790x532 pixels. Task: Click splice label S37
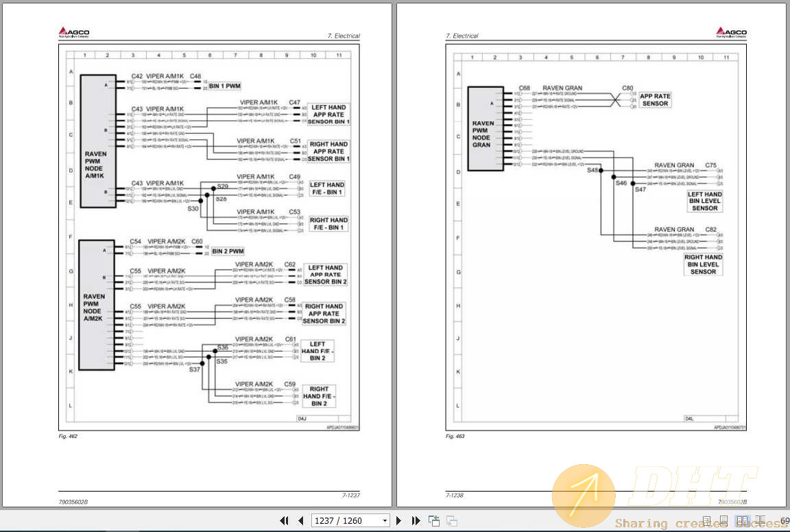(195, 370)
